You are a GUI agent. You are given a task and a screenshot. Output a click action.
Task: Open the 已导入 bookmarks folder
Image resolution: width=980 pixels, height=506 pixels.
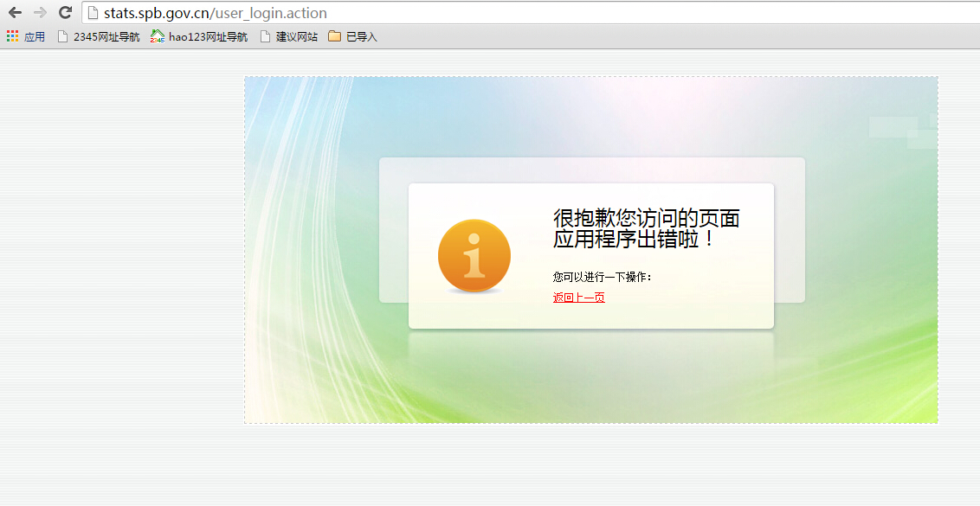coord(352,37)
